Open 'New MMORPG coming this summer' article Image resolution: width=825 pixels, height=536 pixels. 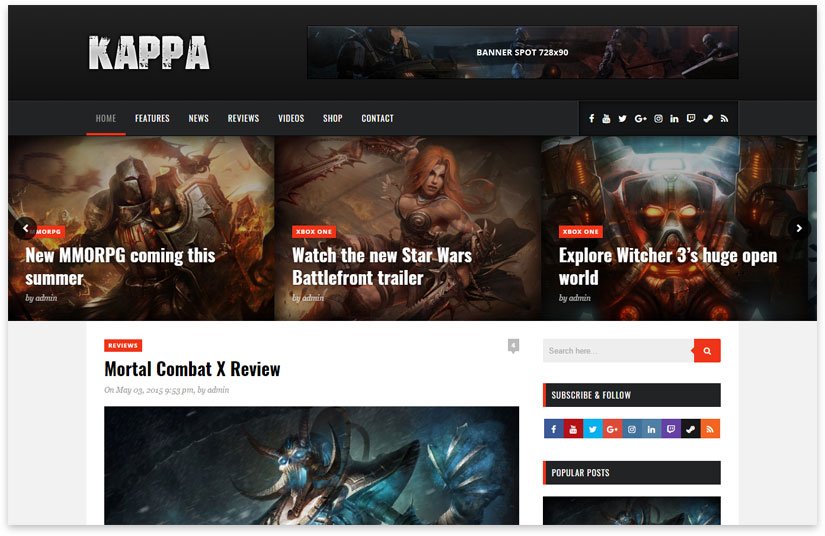(x=120, y=267)
